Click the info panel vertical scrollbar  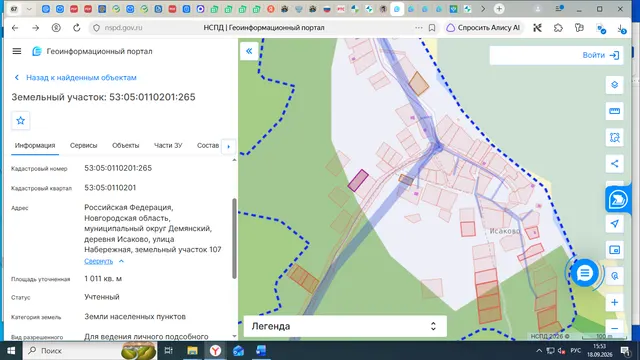click(234, 238)
